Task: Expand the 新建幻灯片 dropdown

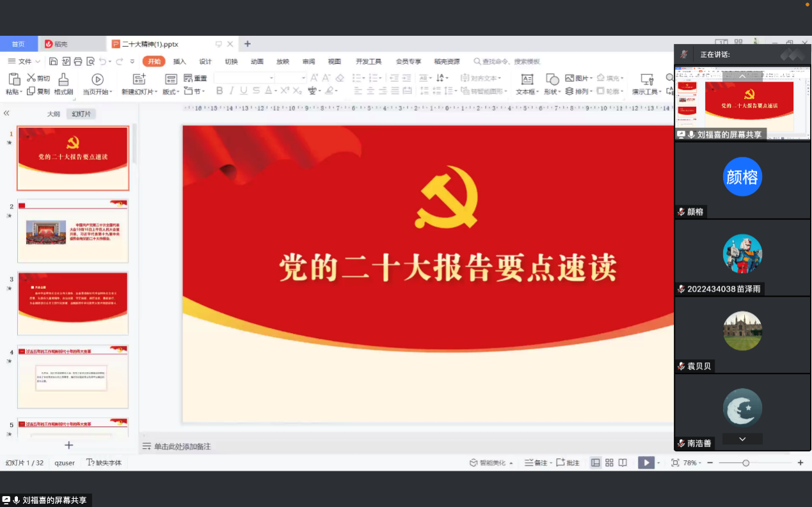Action: click(155, 92)
